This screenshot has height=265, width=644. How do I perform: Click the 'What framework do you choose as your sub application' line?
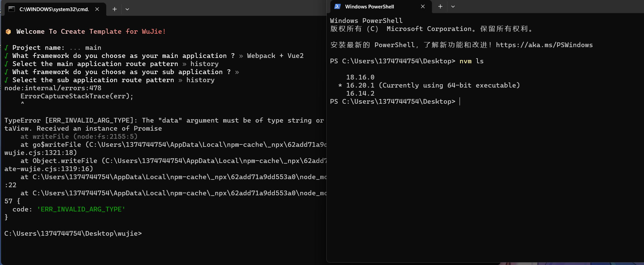click(x=121, y=72)
